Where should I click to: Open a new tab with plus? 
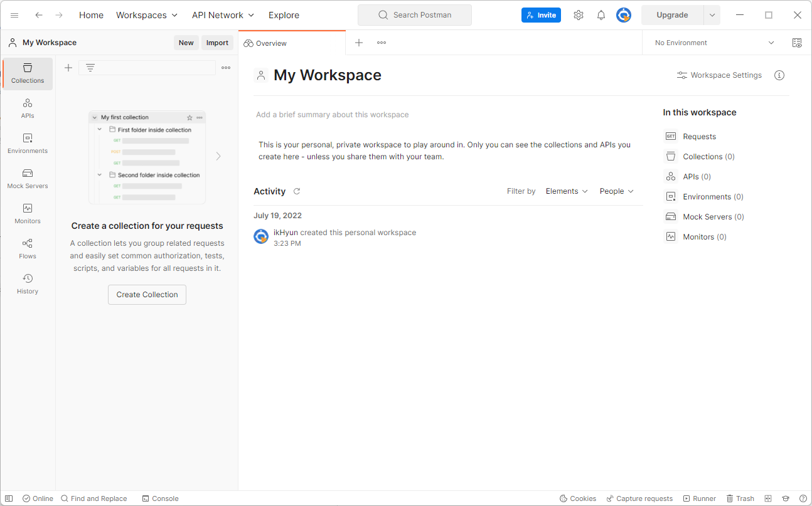(359, 43)
